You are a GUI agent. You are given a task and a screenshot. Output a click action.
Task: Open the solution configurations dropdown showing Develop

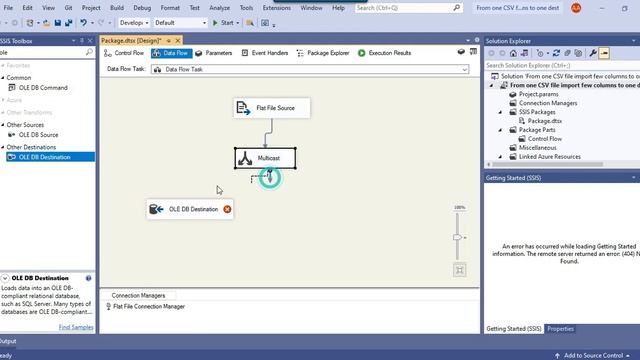coord(134,23)
